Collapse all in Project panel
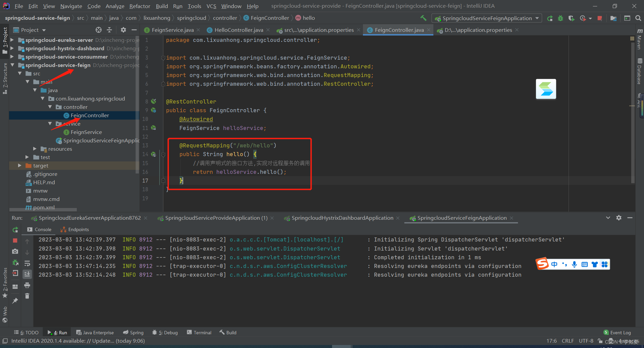The height and width of the screenshot is (348, 644). 109,30
